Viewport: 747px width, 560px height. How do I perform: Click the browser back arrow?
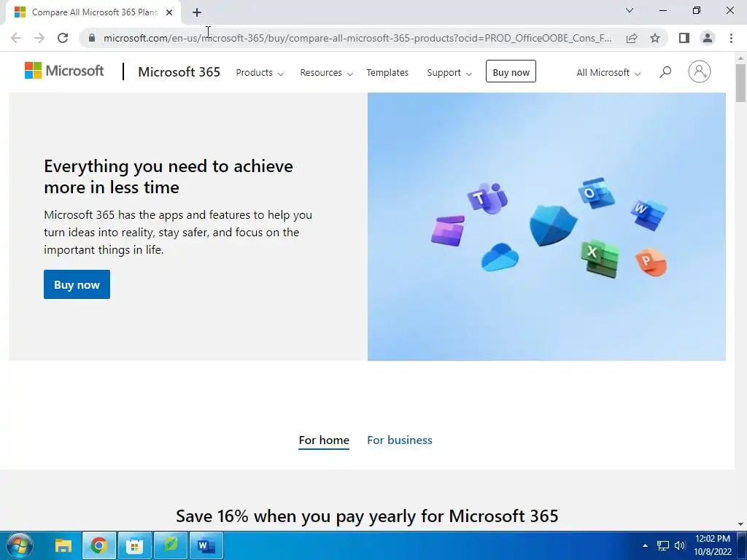point(16,38)
